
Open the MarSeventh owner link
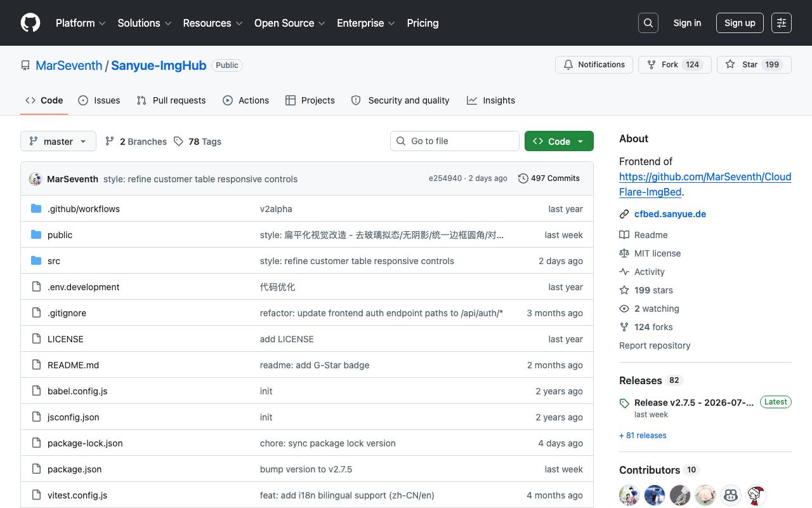point(69,65)
